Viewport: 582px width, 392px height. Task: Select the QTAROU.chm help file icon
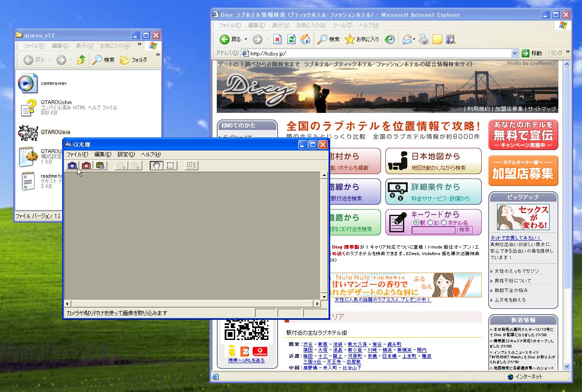28,108
